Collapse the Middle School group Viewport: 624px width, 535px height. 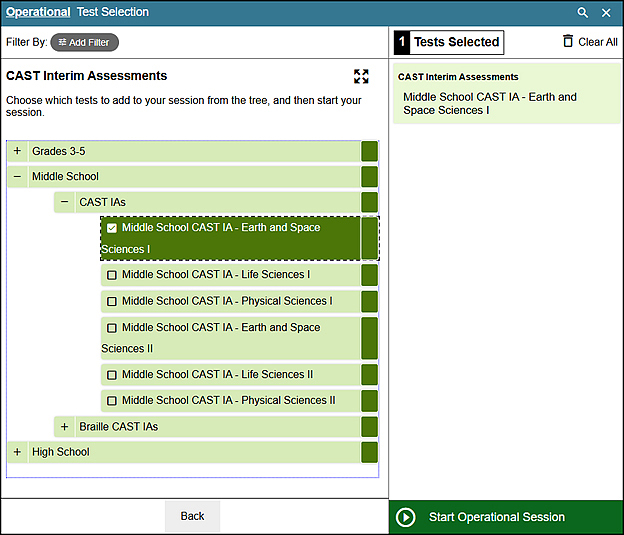17,177
